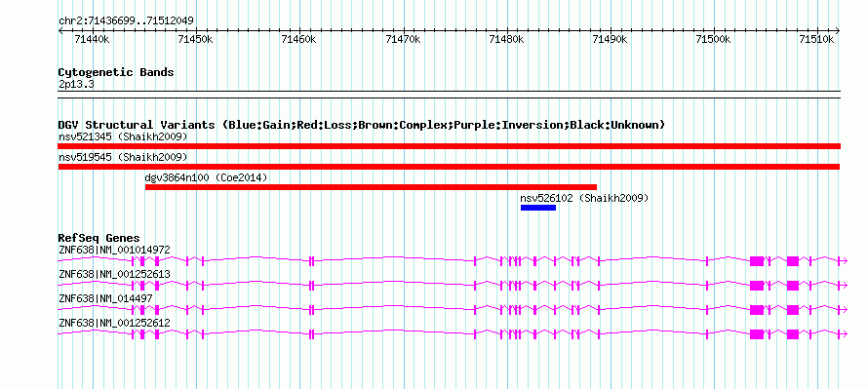Viewport: 868px width, 389px height.
Task: Click the 71440k ruler label
Action: coord(92,39)
